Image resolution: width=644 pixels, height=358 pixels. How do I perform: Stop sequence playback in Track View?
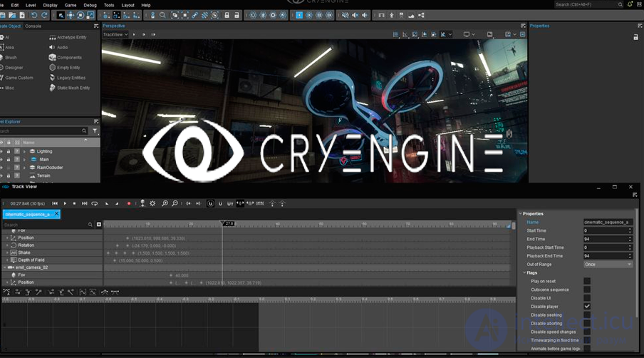coord(74,203)
